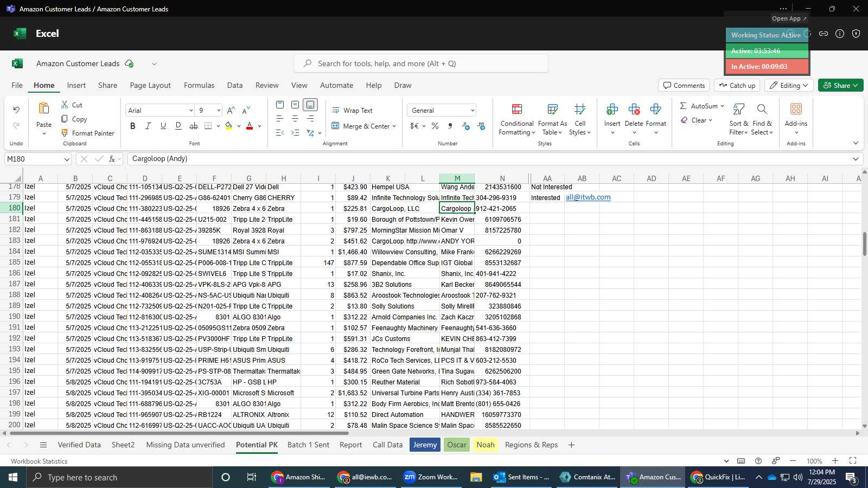Viewport: 868px width, 488px height.
Task: Open the Insert ribbon tab
Action: click(x=76, y=85)
